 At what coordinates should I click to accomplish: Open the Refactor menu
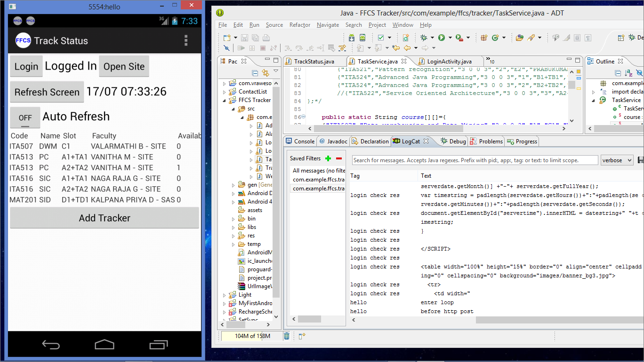click(299, 25)
